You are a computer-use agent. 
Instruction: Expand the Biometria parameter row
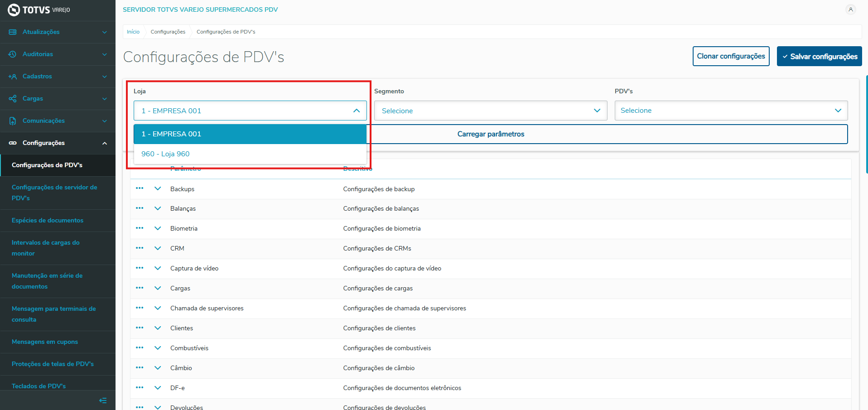pos(158,228)
